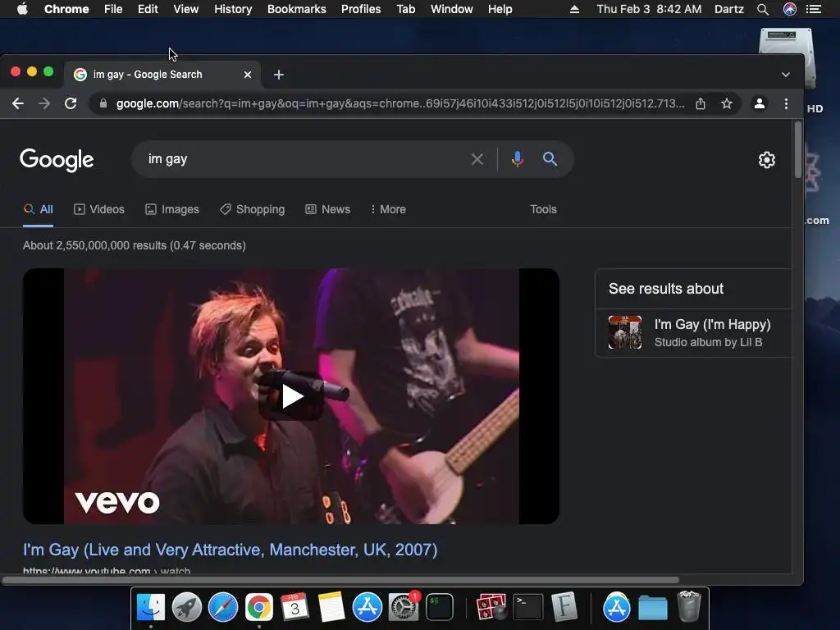840x630 pixels.
Task: Open the File menu
Action: [113, 9]
